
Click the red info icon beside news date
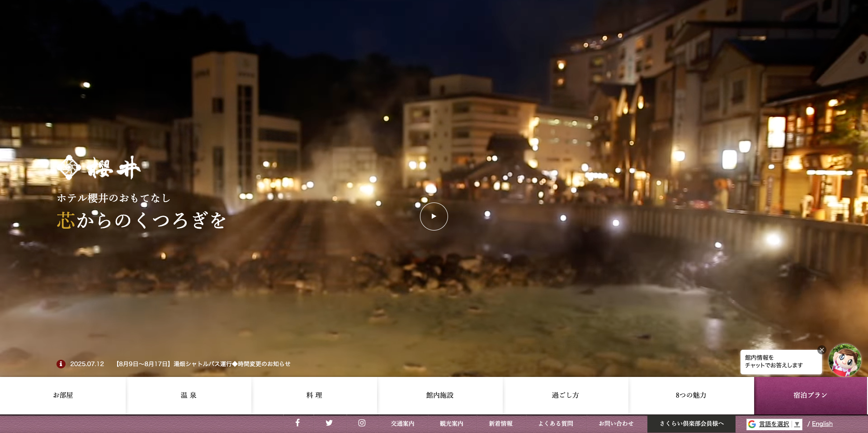[x=61, y=364]
